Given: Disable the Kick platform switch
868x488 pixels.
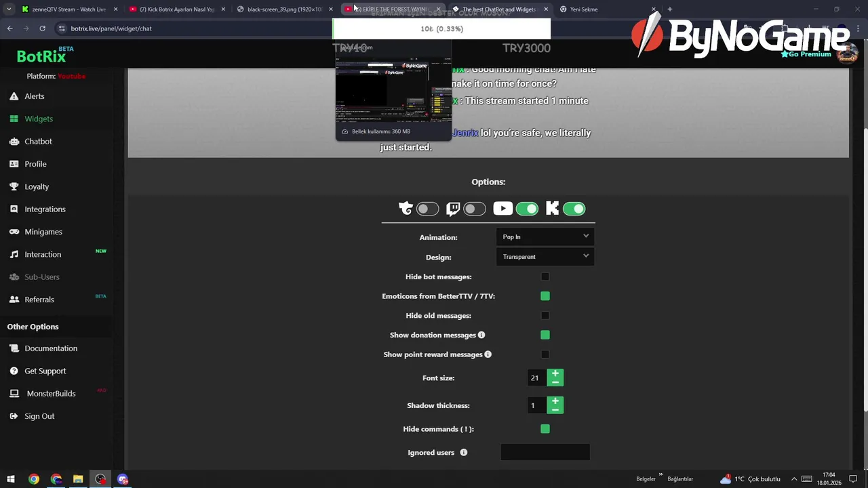Looking at the screenshot, I should point(574,209).
